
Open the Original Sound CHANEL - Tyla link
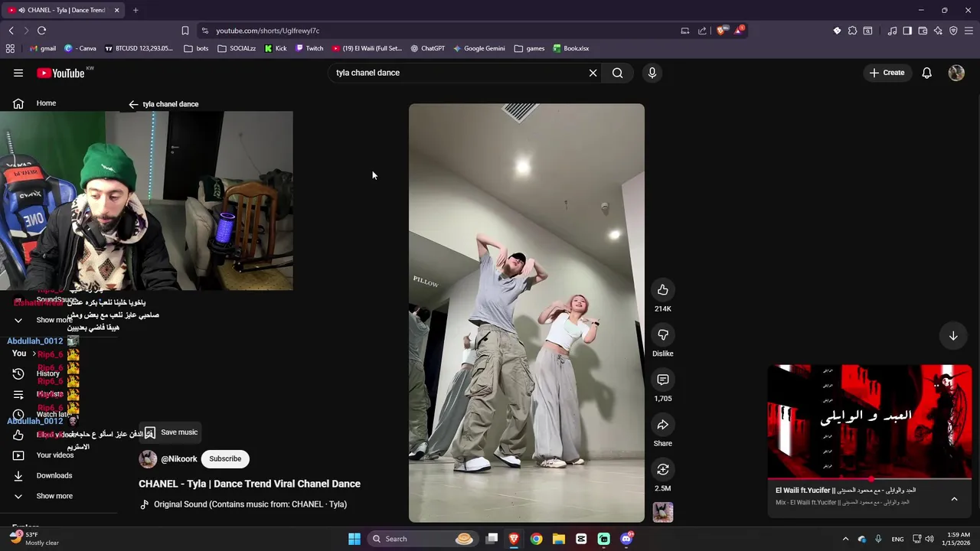[250, 504]
